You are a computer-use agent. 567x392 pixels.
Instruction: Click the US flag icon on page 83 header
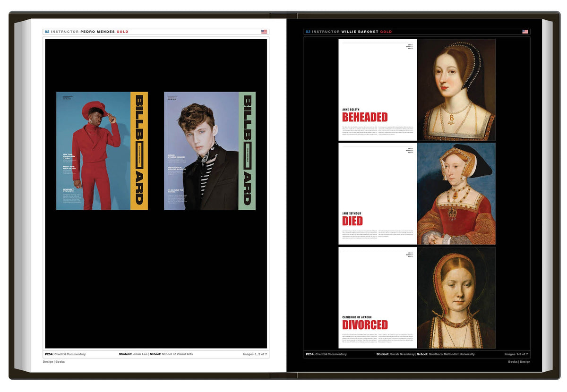525,32
